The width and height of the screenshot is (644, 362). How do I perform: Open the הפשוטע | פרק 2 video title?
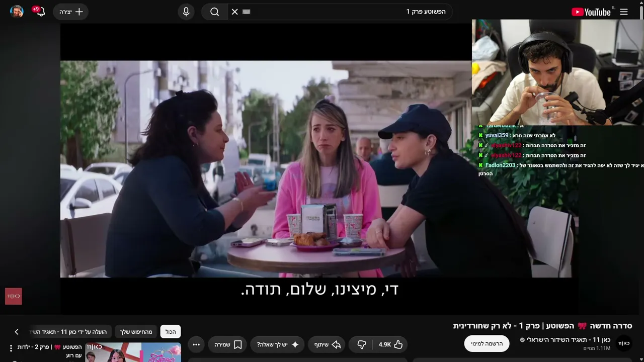coord(49,351)
